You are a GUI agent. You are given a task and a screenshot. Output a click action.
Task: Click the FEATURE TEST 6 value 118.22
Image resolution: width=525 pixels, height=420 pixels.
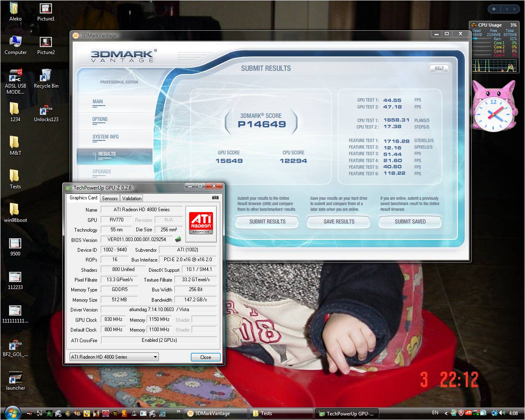pyautogui.click(x=394, y=174)
